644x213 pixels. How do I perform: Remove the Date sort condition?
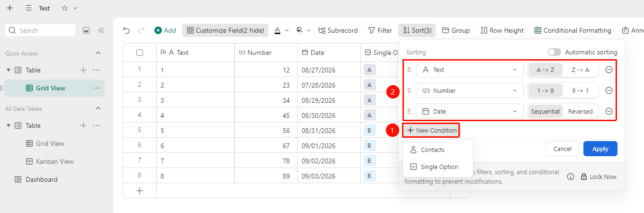pos(609,111)
